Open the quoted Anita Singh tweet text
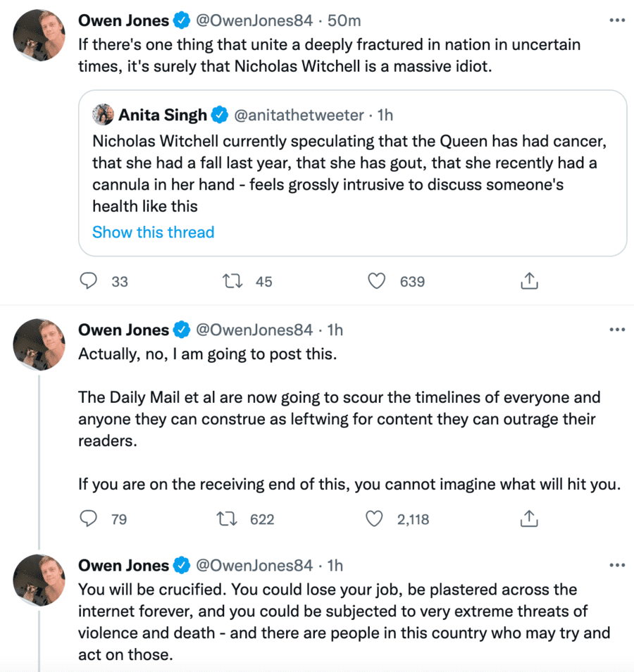Viewport: 634px width, 672px height. click(349, 173)
